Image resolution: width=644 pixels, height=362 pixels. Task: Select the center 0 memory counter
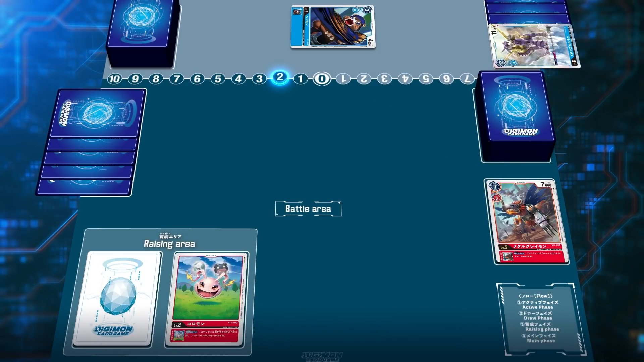click(322, 79)
